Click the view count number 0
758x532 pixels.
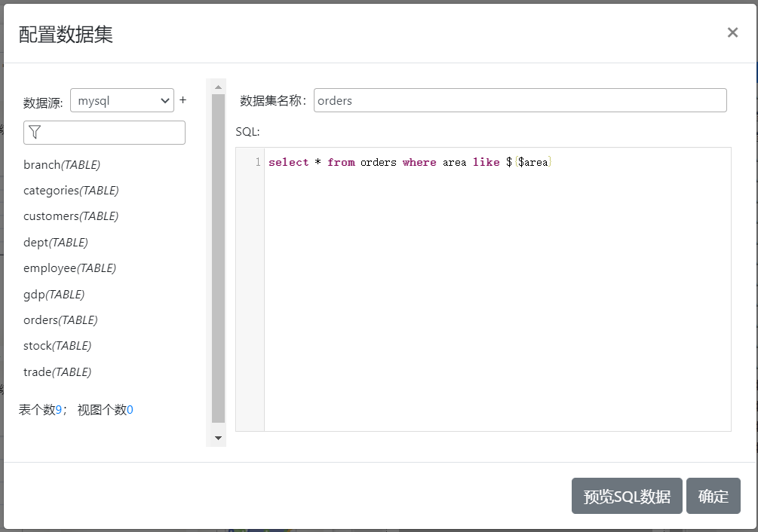click(130, 410)
